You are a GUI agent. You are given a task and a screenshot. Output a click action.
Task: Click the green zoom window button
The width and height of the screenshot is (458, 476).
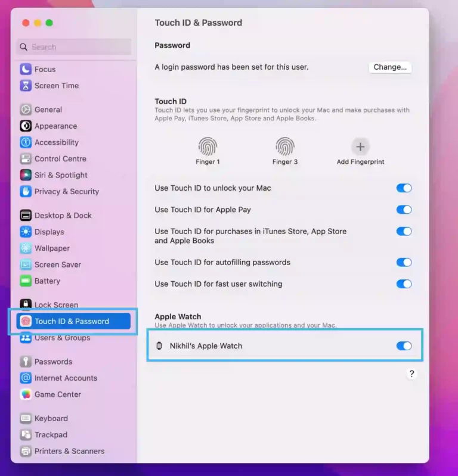(49, 23)
